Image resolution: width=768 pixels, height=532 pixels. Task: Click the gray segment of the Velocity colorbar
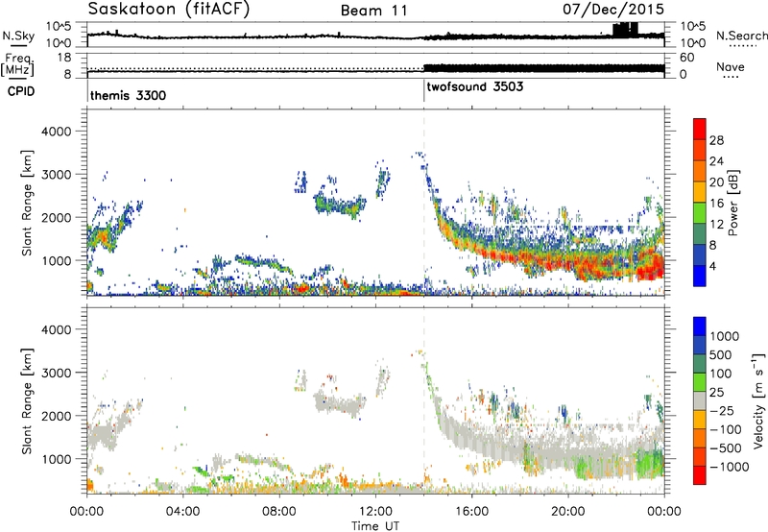[x=700, y=400]
